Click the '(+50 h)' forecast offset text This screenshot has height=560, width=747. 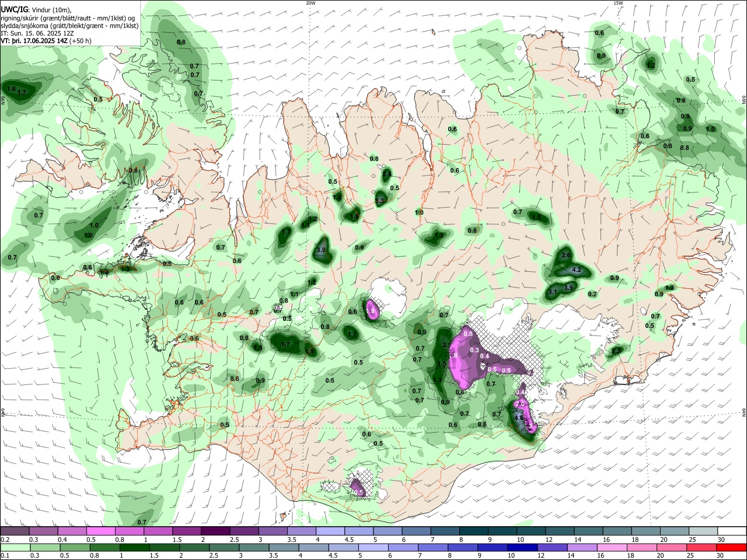point(81,41)
